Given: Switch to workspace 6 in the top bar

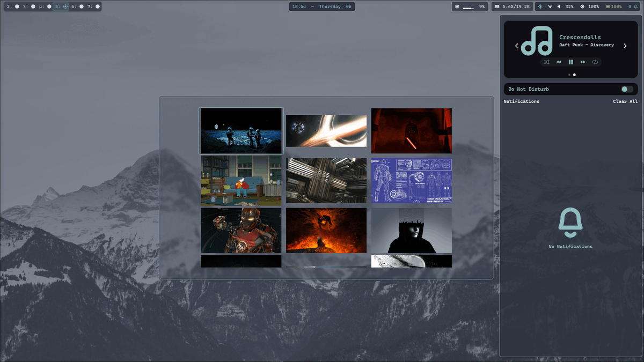Looking at the screenshot, I should (x=77, y=6).
